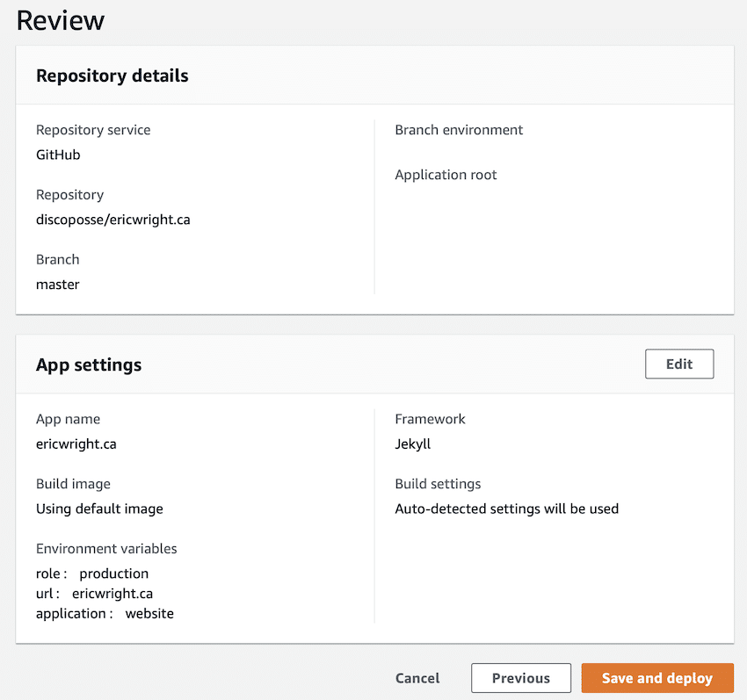747x700 pixels.
Task: Go back with the Previous button
Action: pos(520,678)
